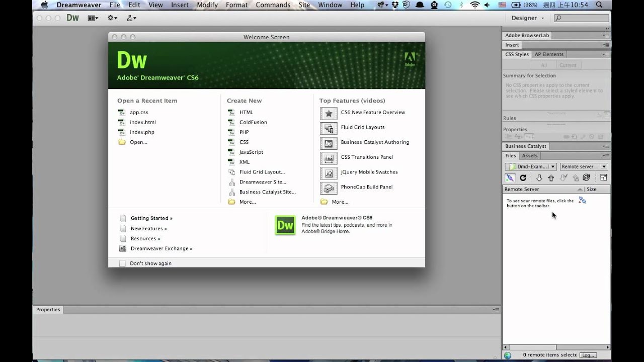Click the Files panel horizontal scrollbar
Image resolution: width=644 pixels, height=362 pixels.
pos(556,347)
